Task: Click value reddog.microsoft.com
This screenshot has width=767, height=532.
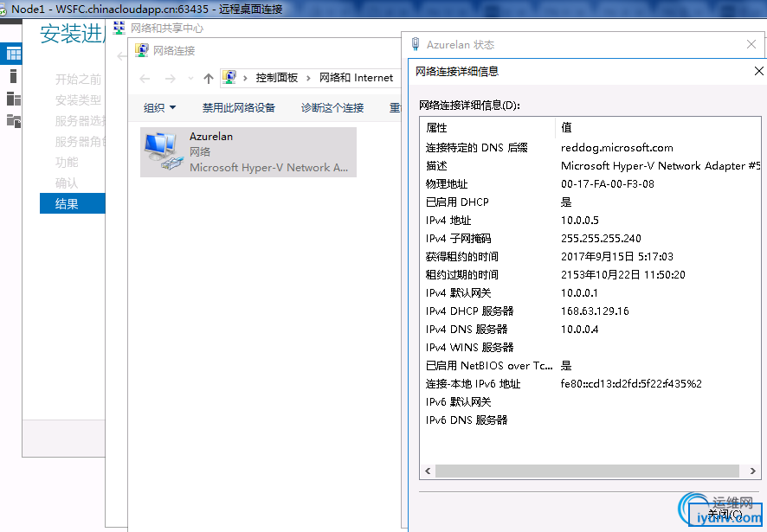Action: (x=617, y=148)
